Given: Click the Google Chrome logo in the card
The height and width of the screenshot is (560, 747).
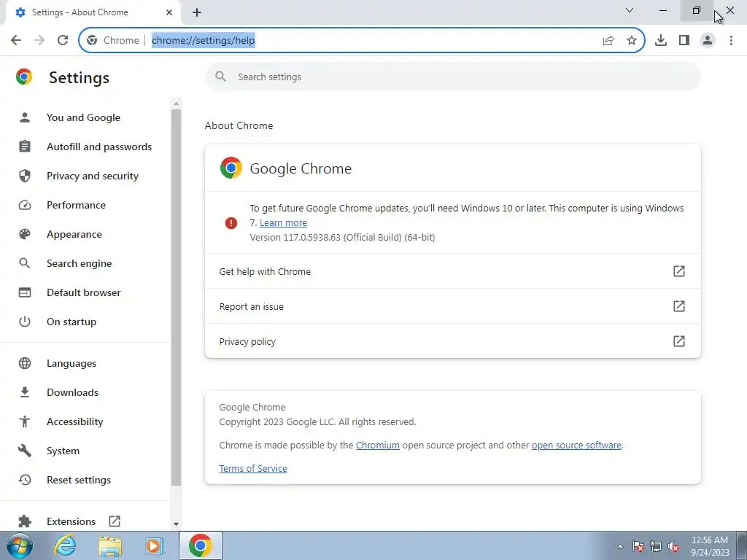Looking at the screenshot, I should coord(231,168).
